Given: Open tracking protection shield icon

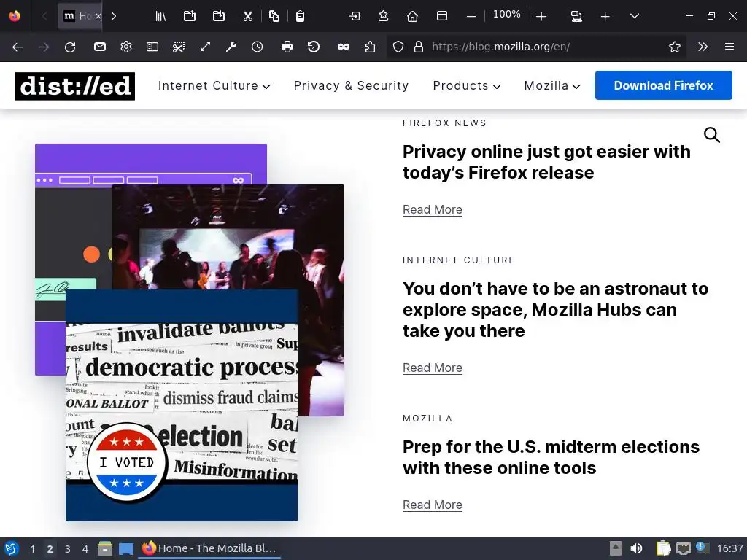Looking at the screenshot, I should point(398,47).
